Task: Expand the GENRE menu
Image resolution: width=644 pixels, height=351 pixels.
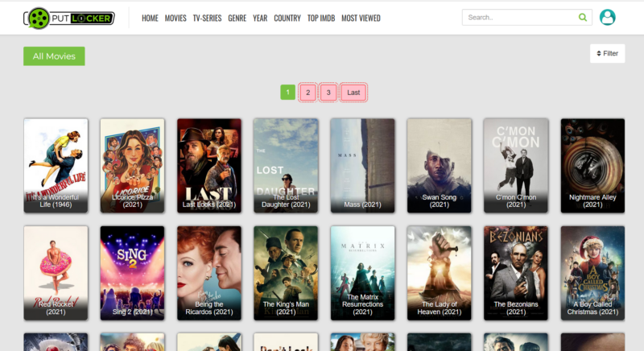Action: 237,18
